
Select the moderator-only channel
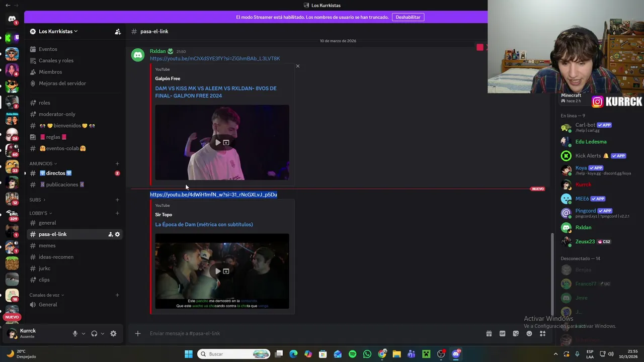(57, 114)
